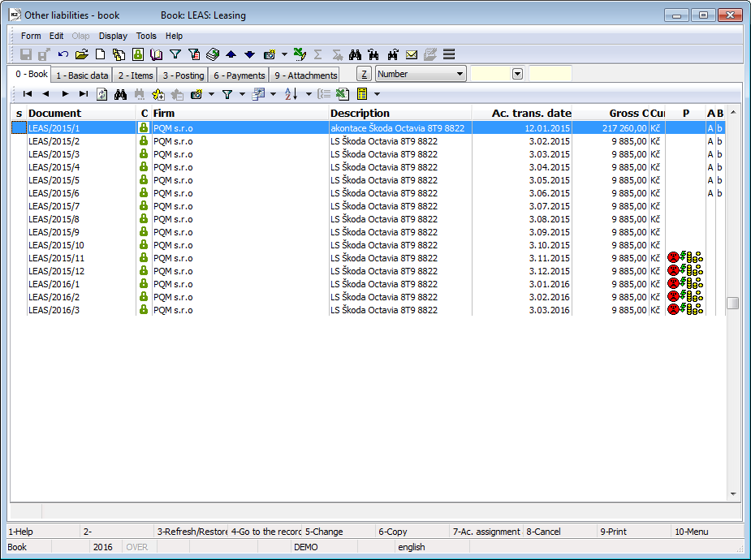Click the refresh page icon in grid toolbar
The width and height of the screenshot is (751, 560).
coord(101,94)
